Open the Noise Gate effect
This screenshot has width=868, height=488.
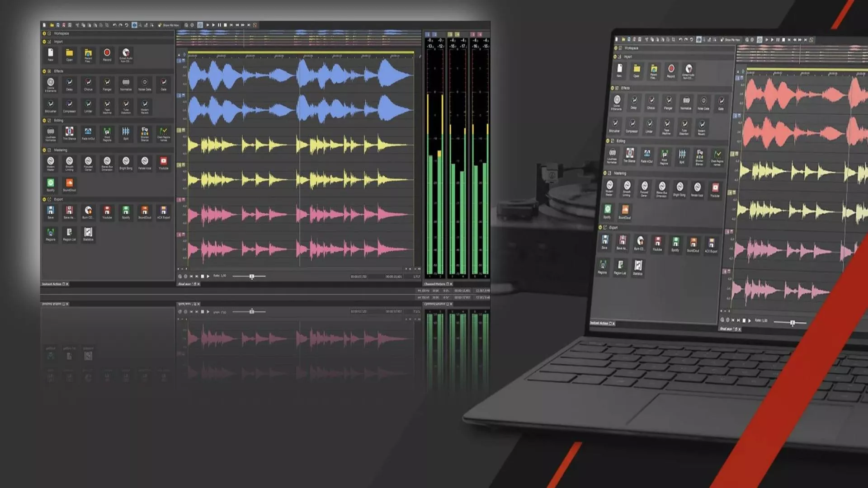point(145,83)
